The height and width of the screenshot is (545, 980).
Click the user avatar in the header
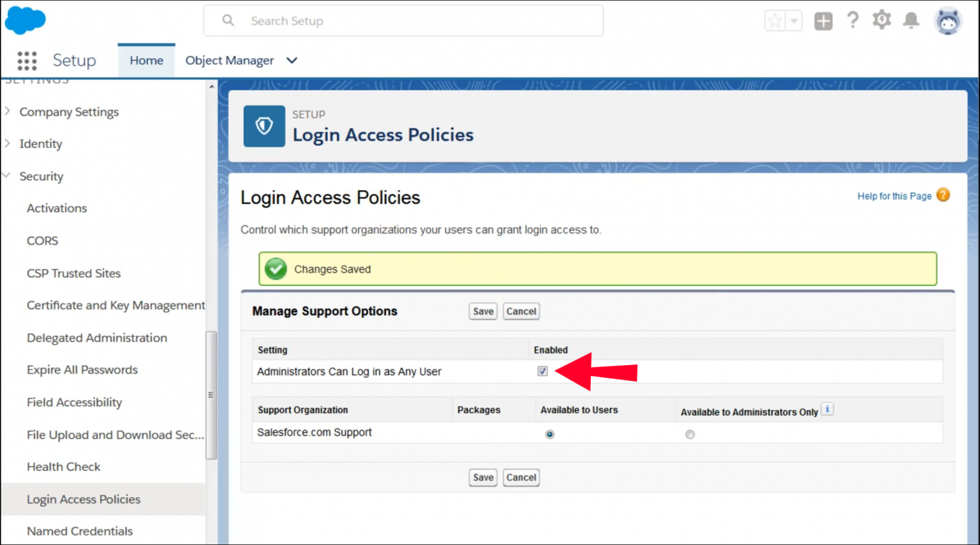coord(948,20)
